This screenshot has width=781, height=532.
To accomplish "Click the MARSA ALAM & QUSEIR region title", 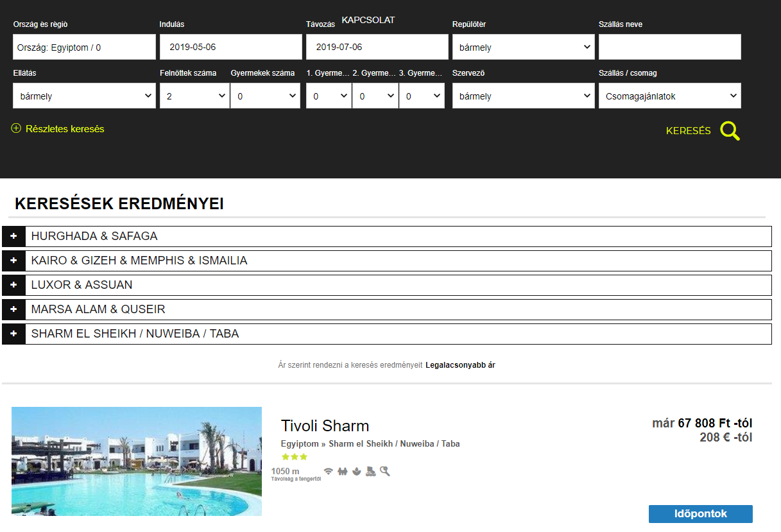I will click(x=98, y=309).
